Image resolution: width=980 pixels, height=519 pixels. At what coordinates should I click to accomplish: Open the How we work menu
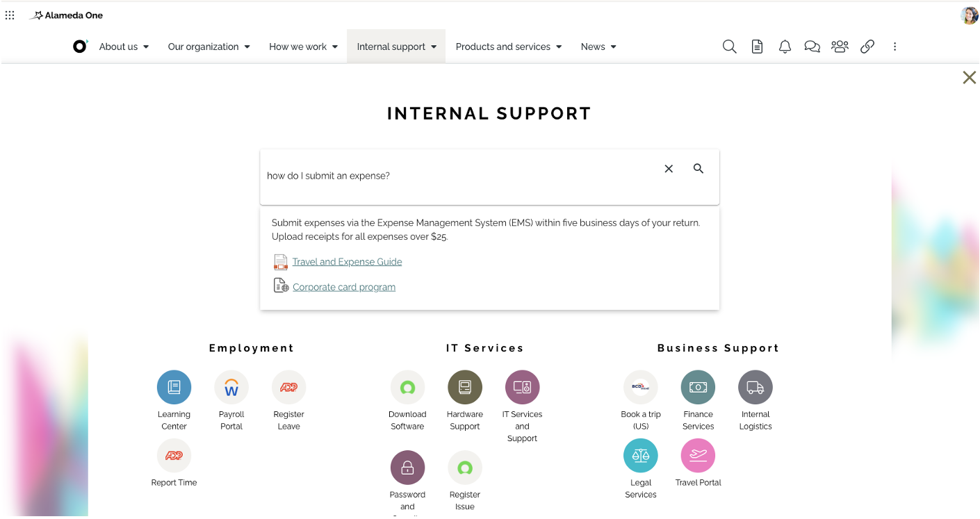click(303, 47)
